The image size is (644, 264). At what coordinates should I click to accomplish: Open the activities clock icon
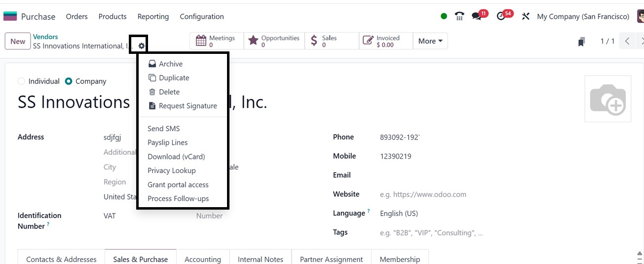click(x=501, y=16)
